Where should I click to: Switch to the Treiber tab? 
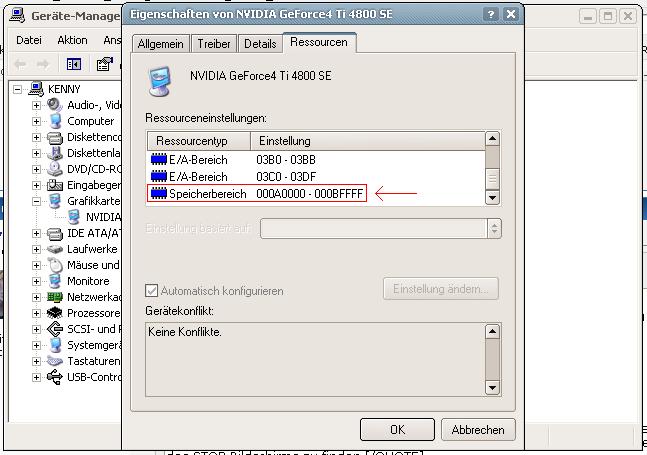[x=214, y=44]
